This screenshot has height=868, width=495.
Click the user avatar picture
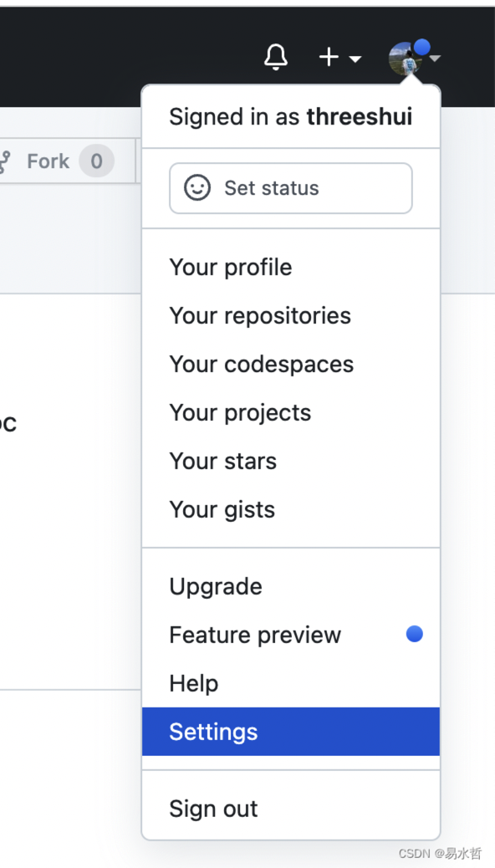406,59
